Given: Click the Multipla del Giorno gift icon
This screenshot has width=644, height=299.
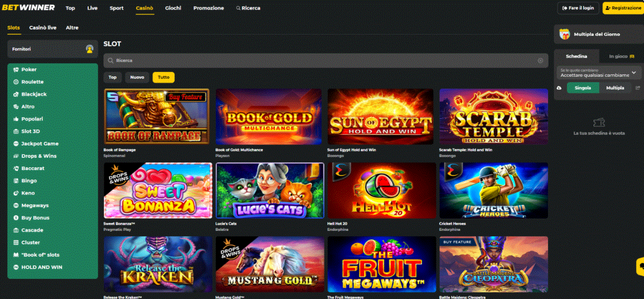Looking at the screenshot, I should [x=565, y=34].
